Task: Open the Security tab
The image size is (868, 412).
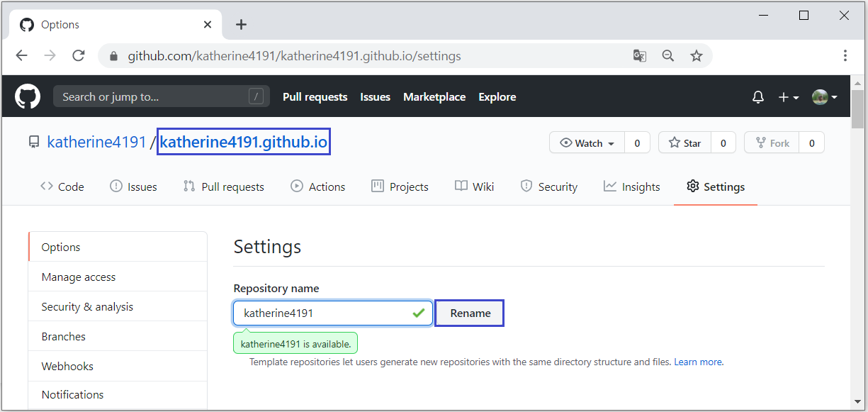Action: [x=548, y=186]
